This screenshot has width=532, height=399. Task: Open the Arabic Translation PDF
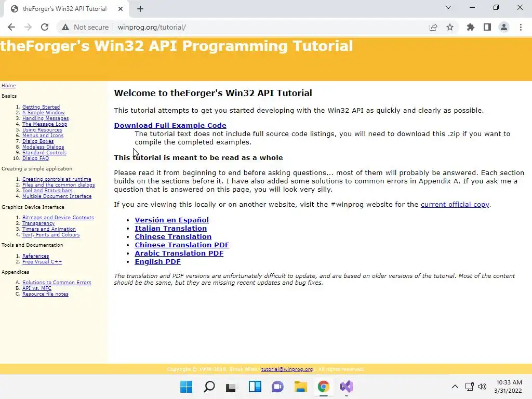179,254
